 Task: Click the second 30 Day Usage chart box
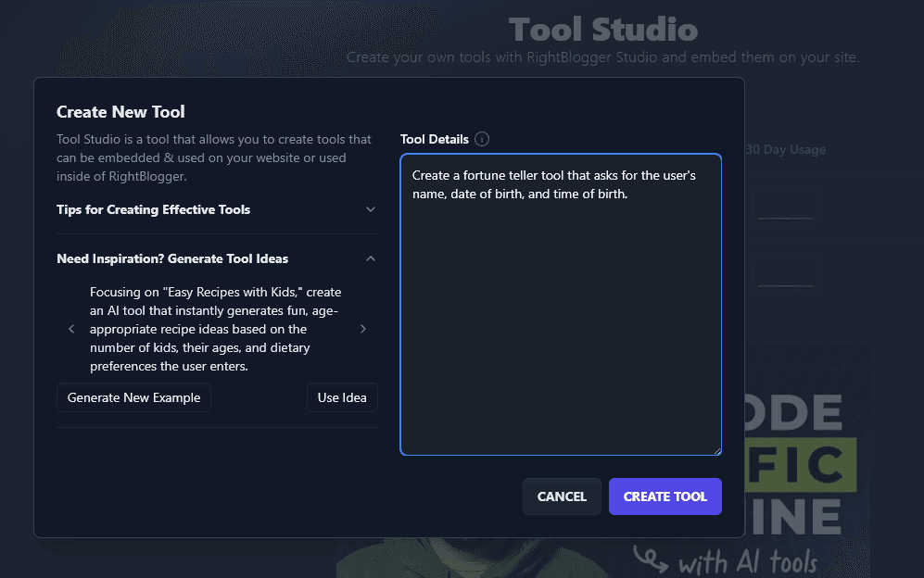click(x=786, y=270)
